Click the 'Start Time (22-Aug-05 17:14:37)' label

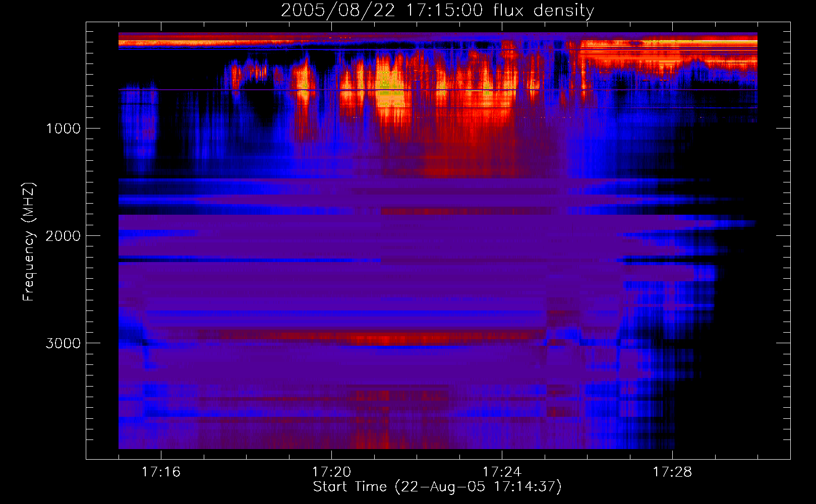(x=437, y=487)
